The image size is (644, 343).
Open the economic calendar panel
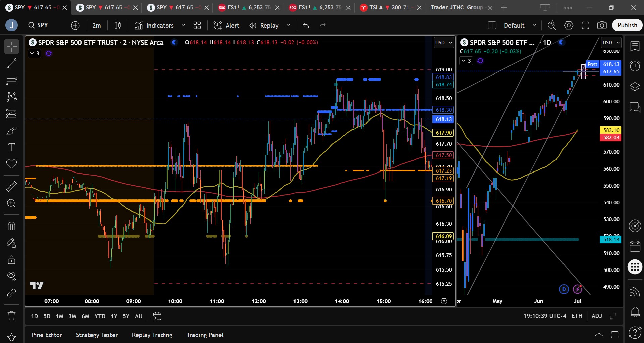coord(635,246)
